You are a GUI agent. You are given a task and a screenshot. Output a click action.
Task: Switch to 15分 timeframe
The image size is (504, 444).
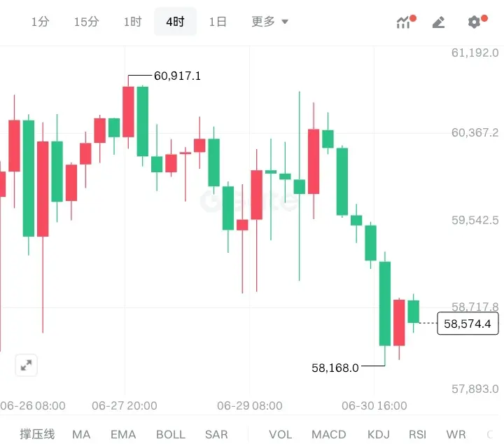tap(87, 22)
